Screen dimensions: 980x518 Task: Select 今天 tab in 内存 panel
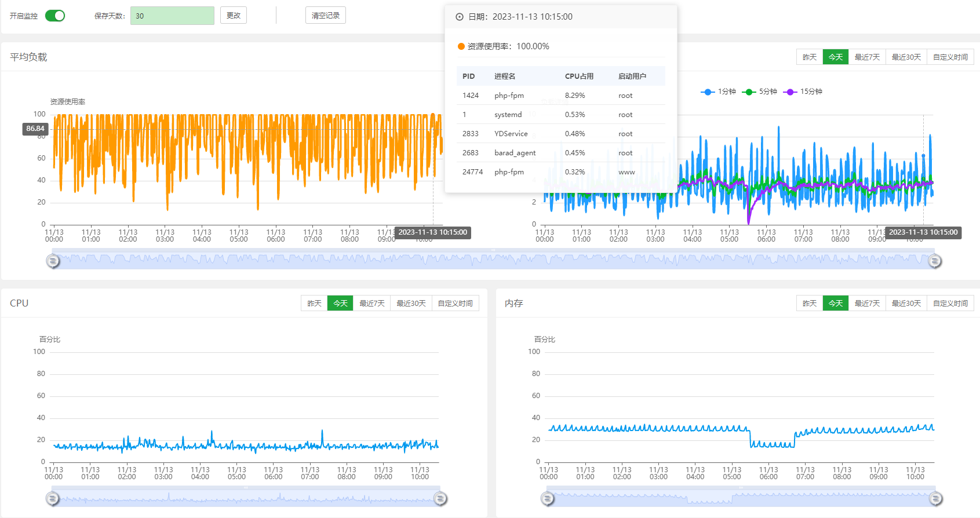coord(836,303)
